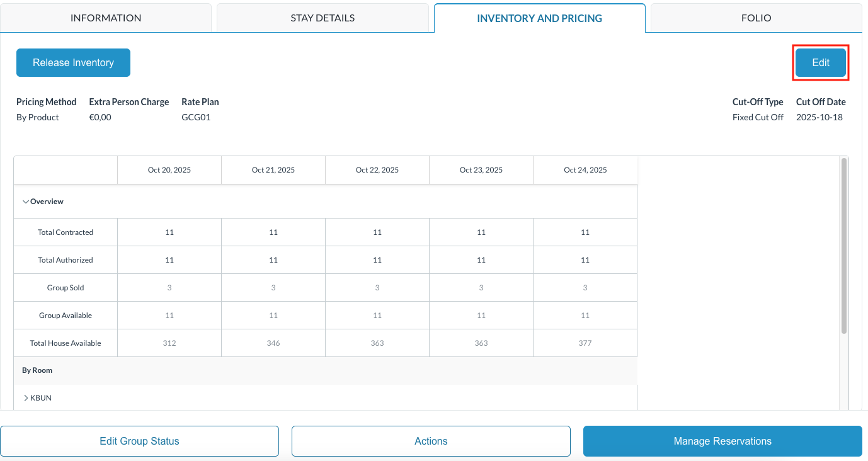
Task: Open the Stay Details tab
Action: point(323,18)
